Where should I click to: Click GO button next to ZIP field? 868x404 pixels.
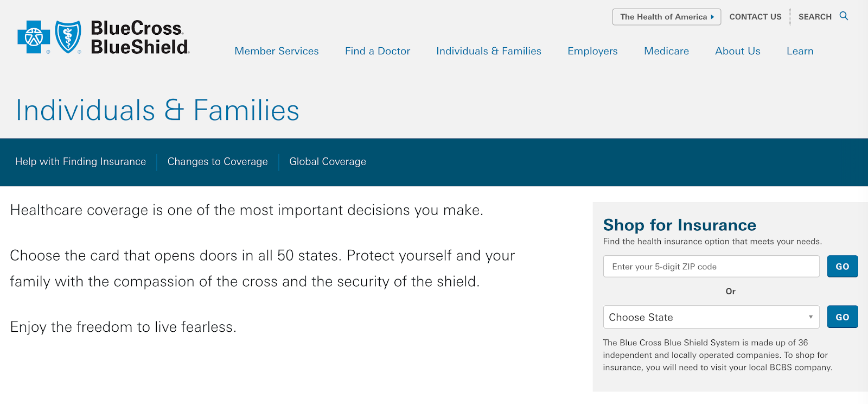pos(843,267)
